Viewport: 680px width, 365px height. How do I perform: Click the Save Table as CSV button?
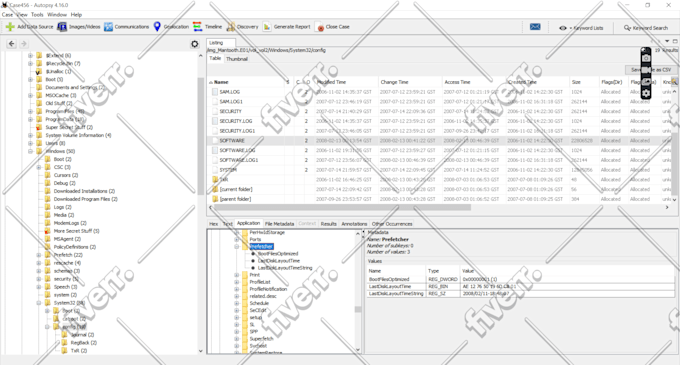651,70
